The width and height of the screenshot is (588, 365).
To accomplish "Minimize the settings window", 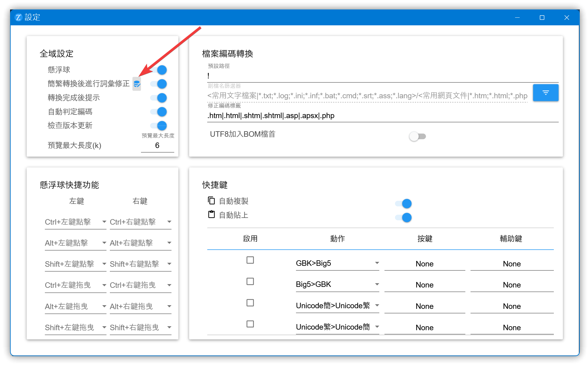I will pos(517,18).
